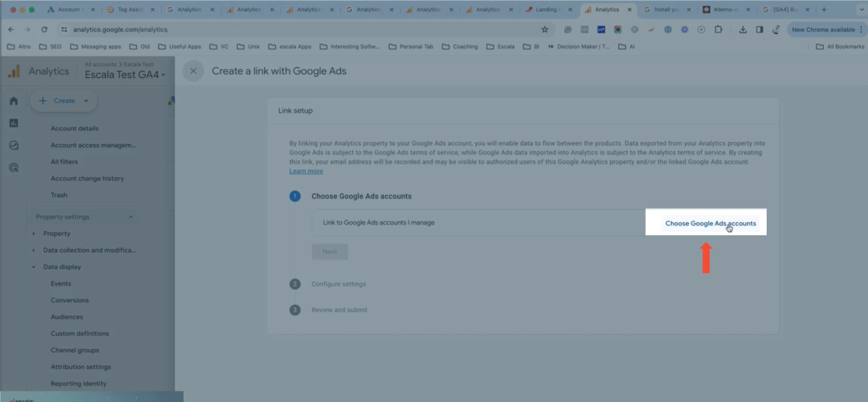
Task: Click the browser forward arrow
Action: 28,29
